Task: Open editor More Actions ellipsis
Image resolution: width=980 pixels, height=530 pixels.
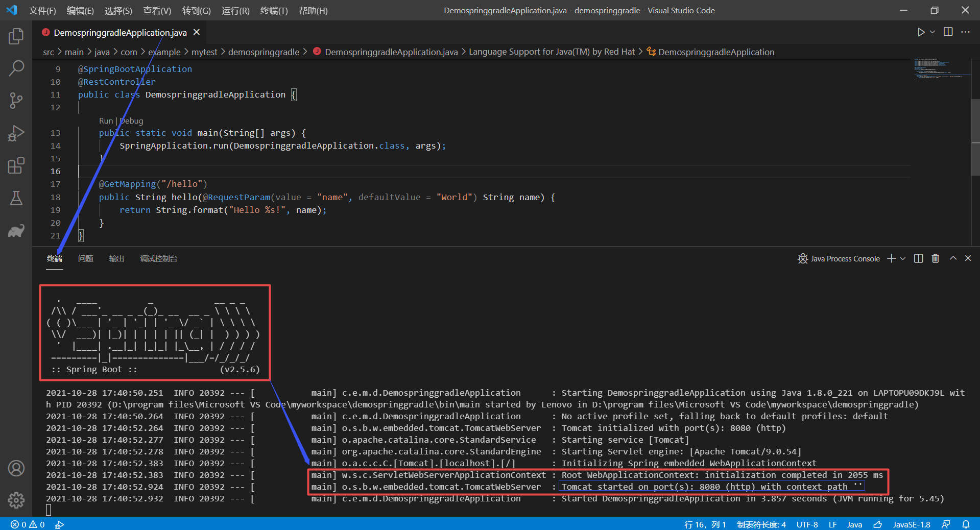Action: pyautogui.click(x=965, y=32)
